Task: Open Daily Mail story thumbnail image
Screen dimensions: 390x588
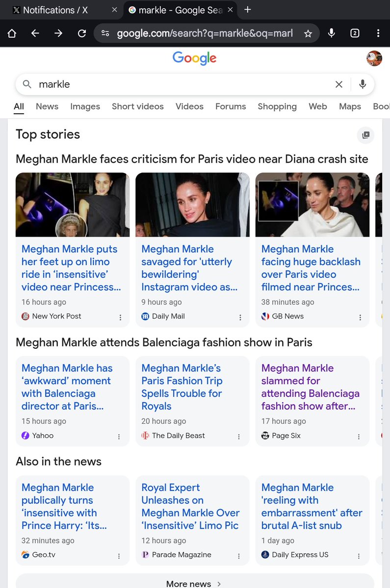Action: 192,205
